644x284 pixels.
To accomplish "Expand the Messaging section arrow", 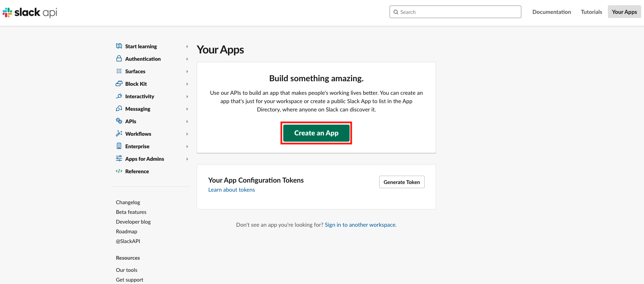I will (x=187, y=109).
